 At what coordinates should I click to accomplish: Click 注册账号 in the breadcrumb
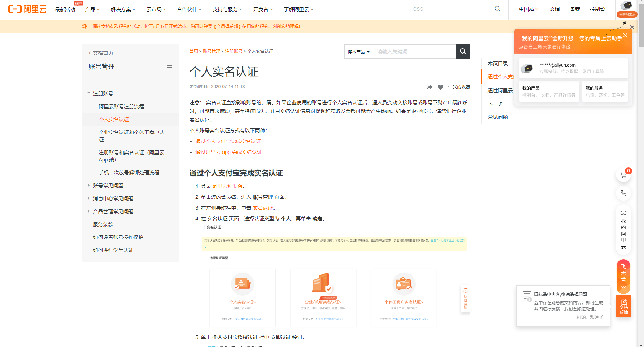click(233, 51)
